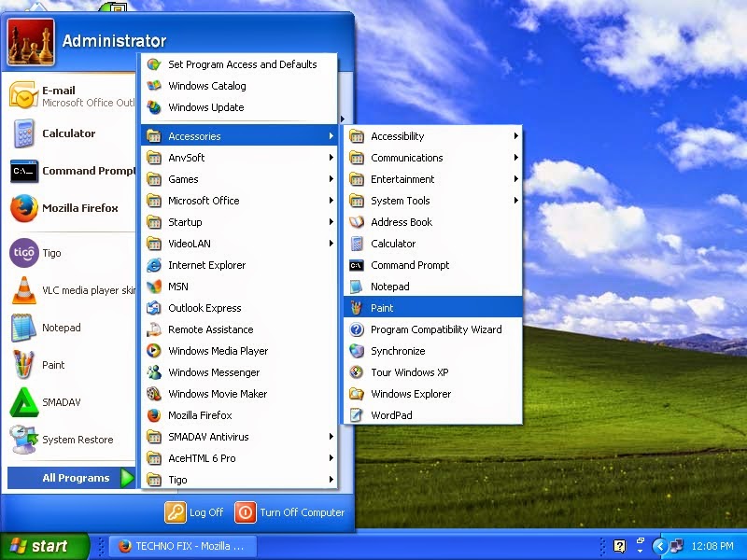Open WordPad icon in Accessories

(357, 415)
